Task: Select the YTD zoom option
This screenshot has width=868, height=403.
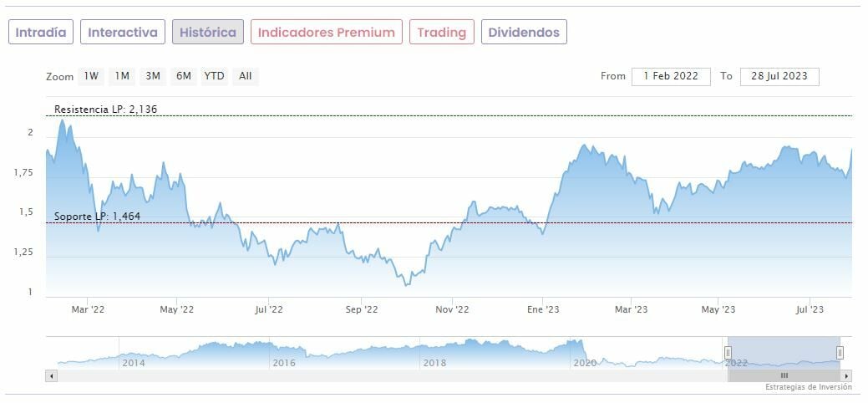Action: pos(214,76)
